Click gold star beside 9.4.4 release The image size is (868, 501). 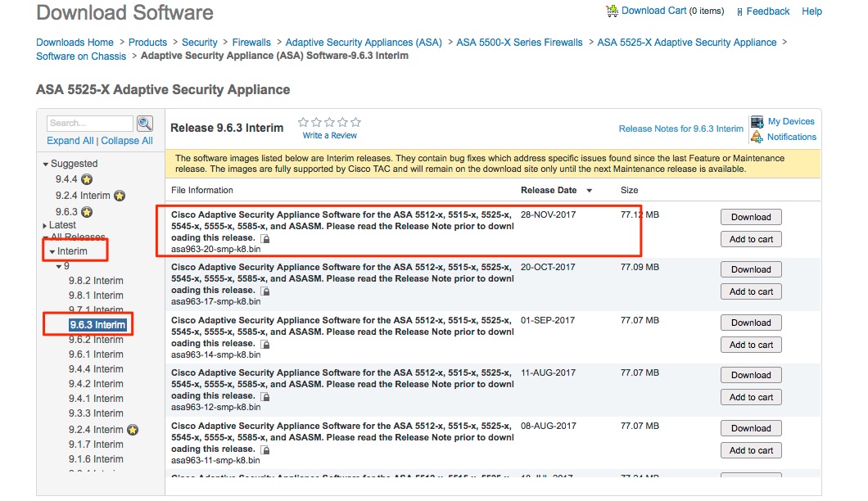click(87, 179)
